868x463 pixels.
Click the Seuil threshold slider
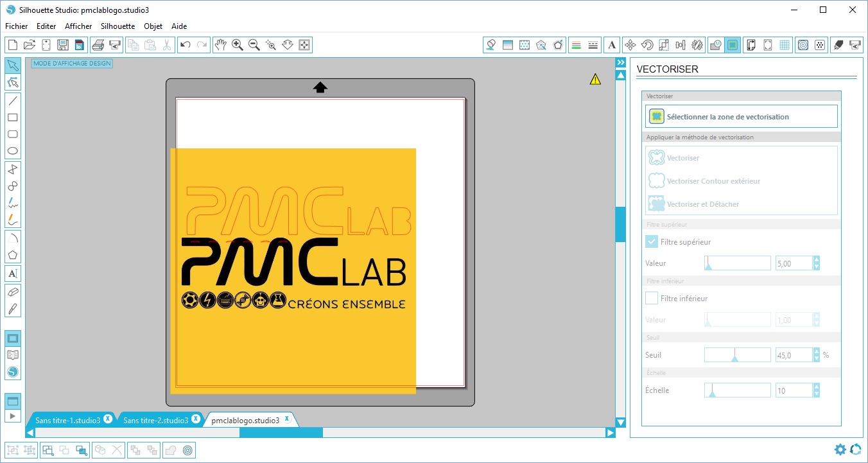coord(737,355)
